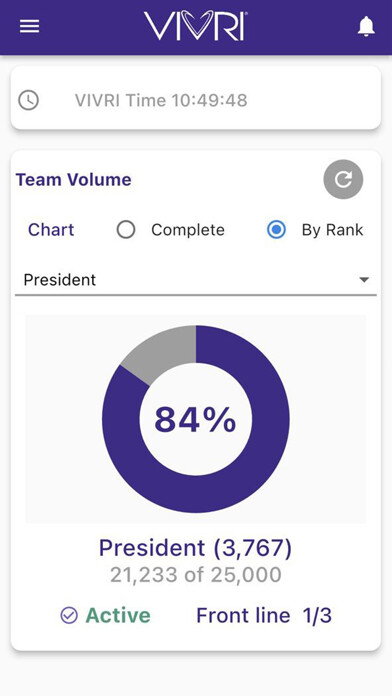The image size is (392, 696).
Task: Tap the notification bell icon
Action: [366, 27]
